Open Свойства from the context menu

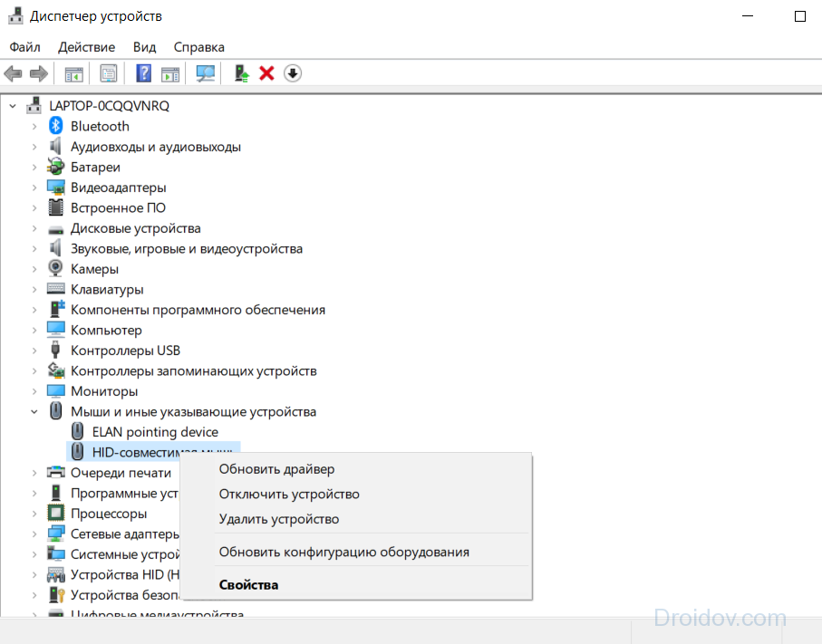click(248, 584)
